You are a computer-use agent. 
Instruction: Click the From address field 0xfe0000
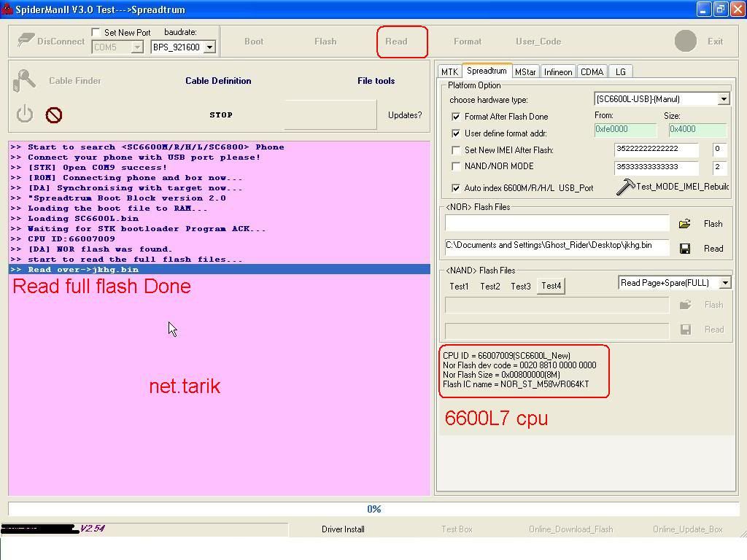pyautogui.click(x=625, y=130)
